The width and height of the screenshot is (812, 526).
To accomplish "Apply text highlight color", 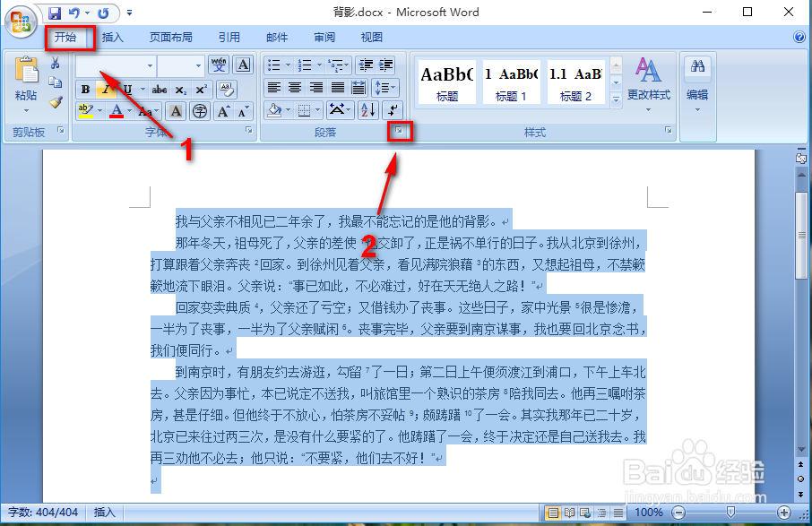I will tap(83, 110).
